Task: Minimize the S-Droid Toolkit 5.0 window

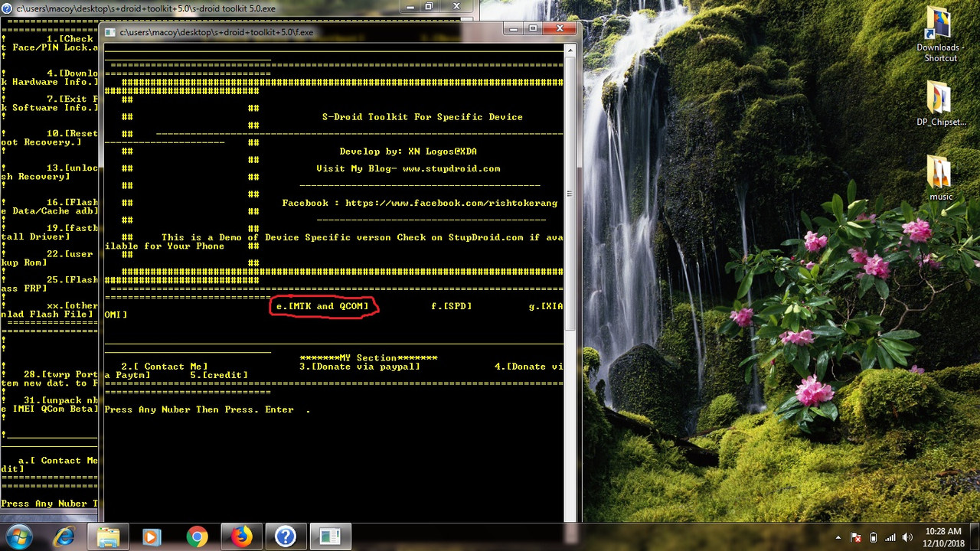Action: [x=409, y=7]
